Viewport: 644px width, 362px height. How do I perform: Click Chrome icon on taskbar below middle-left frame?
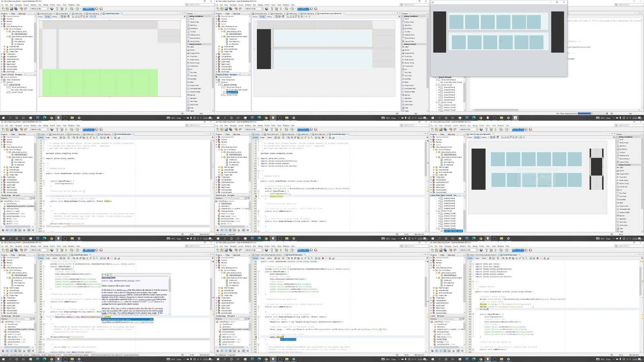pyautogui.click(x=52, y=238)
